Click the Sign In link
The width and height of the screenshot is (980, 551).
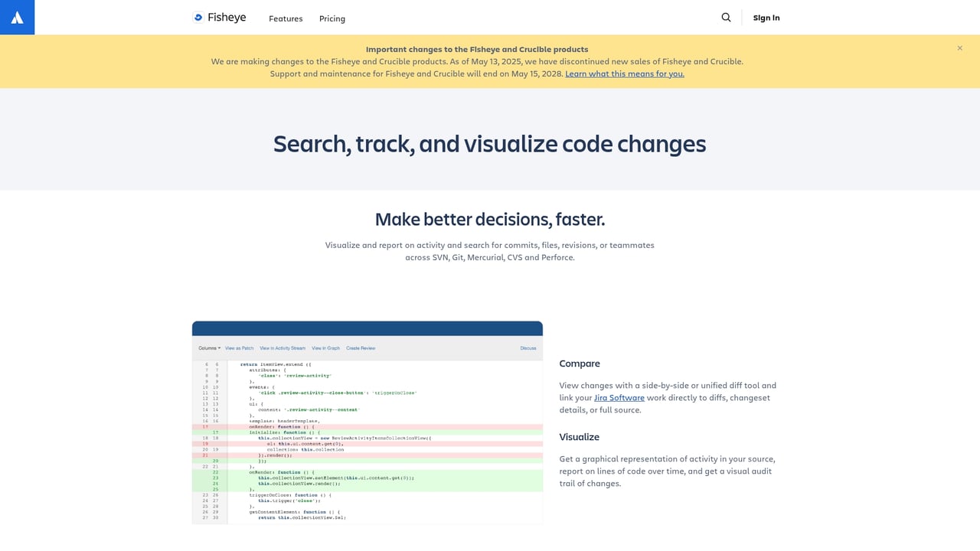[766, 17]
